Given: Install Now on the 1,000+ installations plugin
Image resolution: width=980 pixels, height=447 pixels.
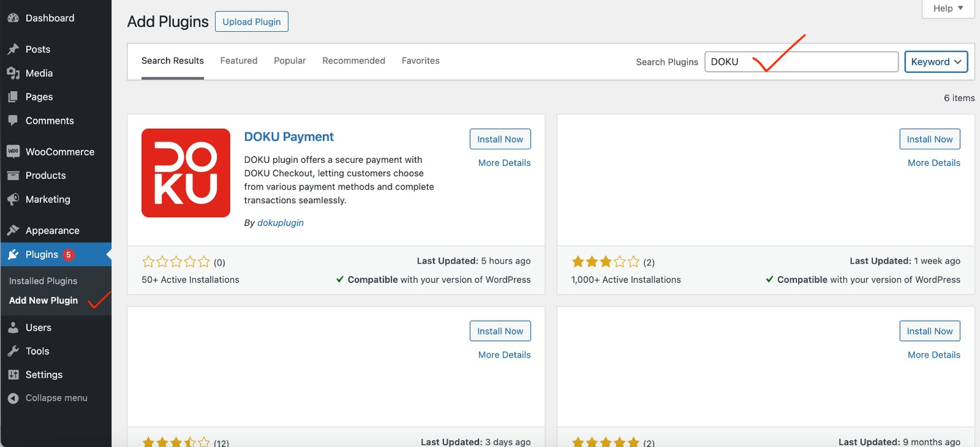Looking at the screenshot, I should tap(930, 139).
